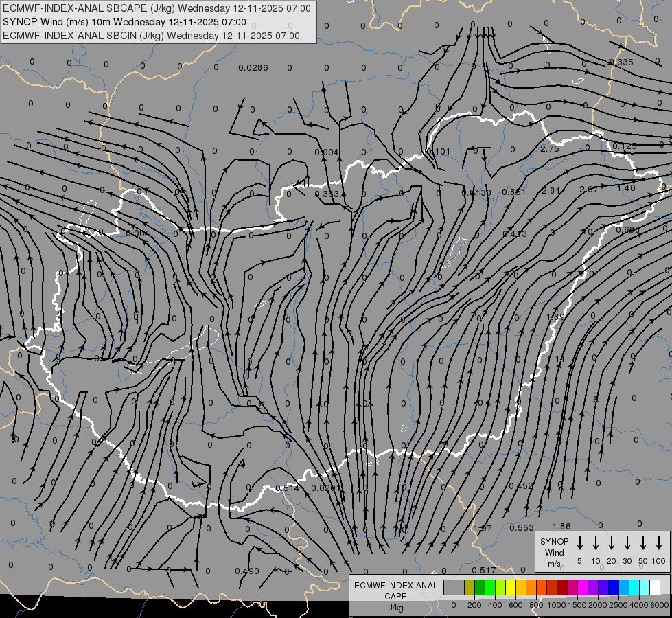The height and width of the screenshot is (618, 672).
Task: Click the wind legend arrow for 5 m/s
Action: [579, 542]
